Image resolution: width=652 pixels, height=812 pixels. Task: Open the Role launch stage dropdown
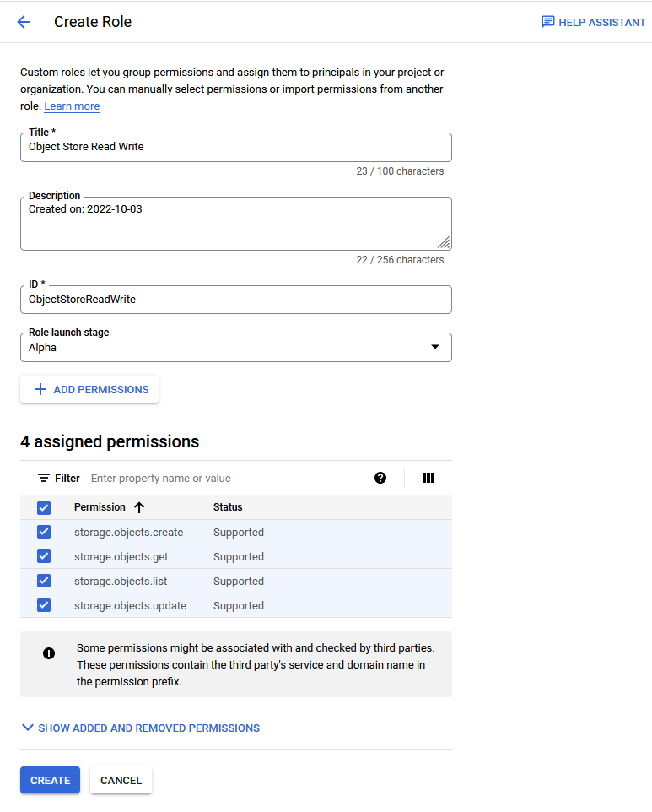click(x=236, y=347)
